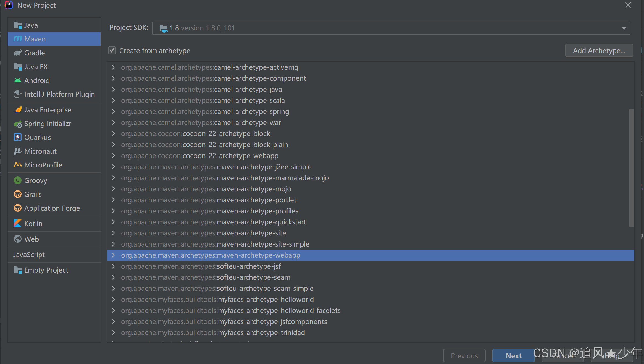Image resolution: width=644 pixels, height=364 pixels.
Task: Select camel-archetype-war archetype
Action: (370, 122)
